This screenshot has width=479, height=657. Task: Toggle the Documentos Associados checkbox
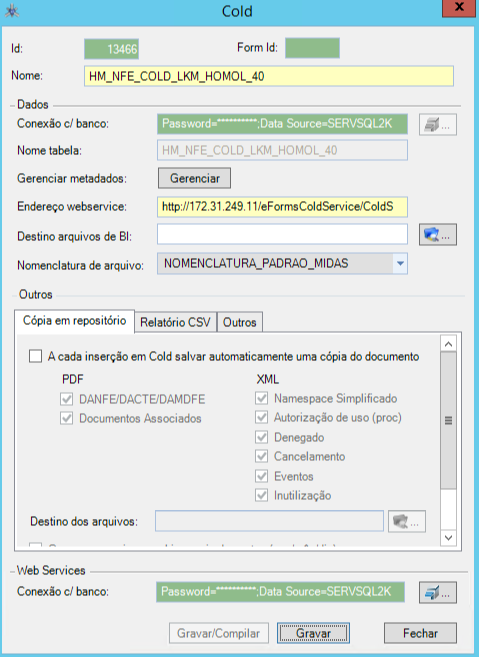click(x=67, y=418)
